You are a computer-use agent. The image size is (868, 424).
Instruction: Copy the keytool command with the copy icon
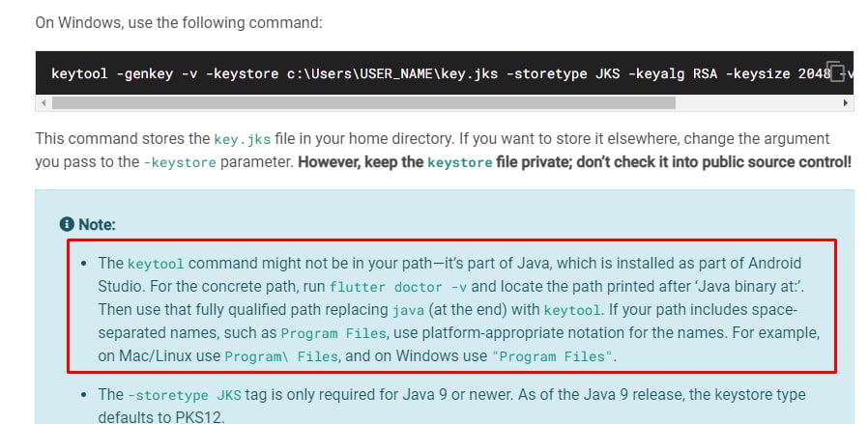(835, 71)
